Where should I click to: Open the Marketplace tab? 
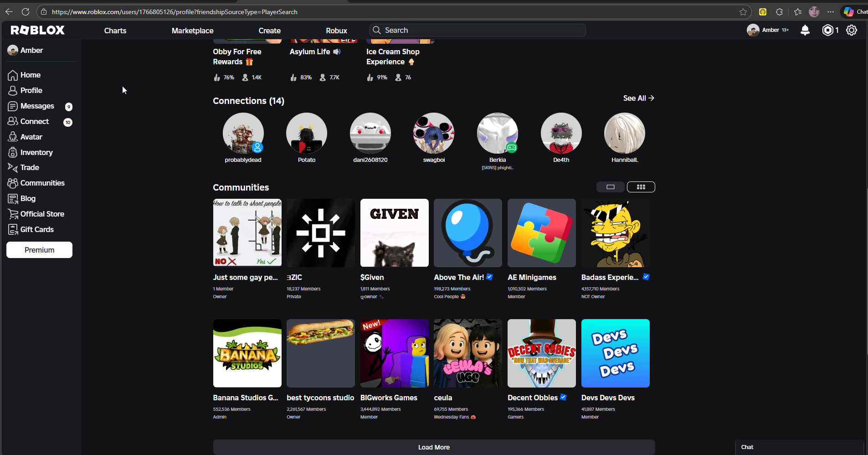(x=192, y=31)
